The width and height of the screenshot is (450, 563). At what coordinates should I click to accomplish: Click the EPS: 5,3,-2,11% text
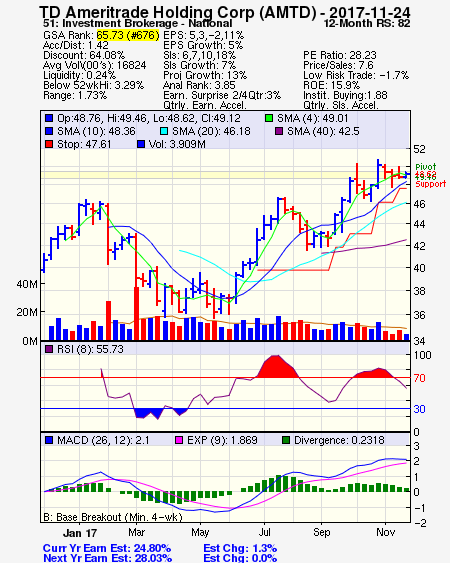click(x=203, y=35)
